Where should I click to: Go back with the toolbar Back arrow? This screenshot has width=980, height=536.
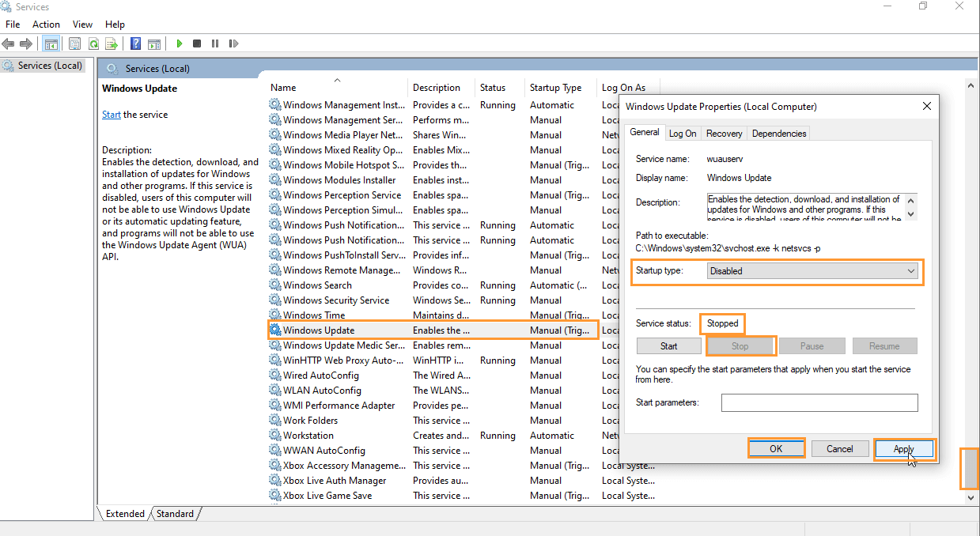click(x=9, y=44)
